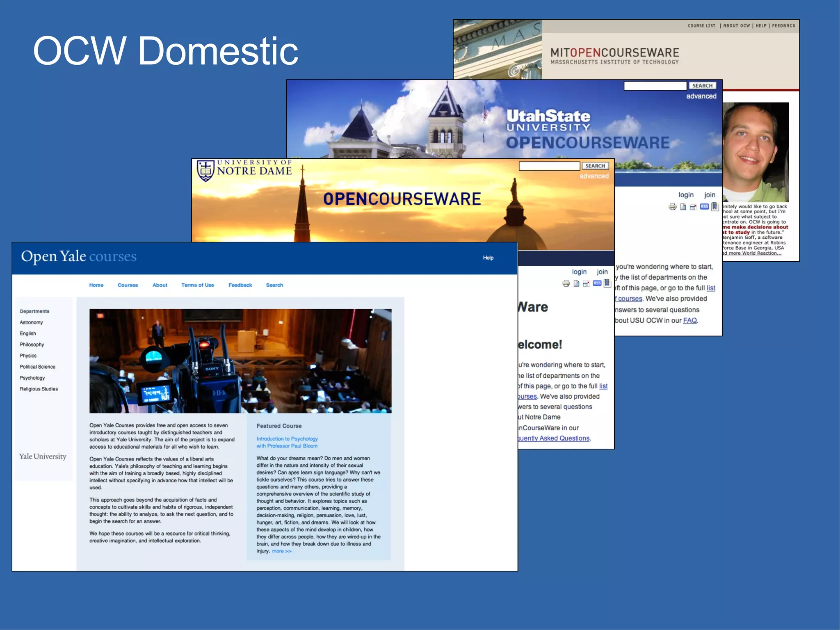Image resolution: width=840 pixels, height=630 pixels.
Task: Click FEEDBACK in the MIT header
Action: coord(784,25)
